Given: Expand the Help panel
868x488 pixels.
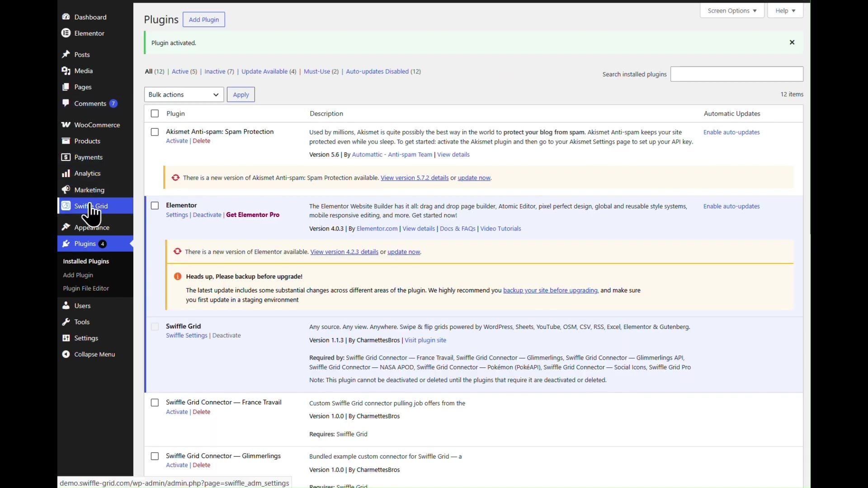Looking at the screenshot, I should [x=785, y=11].
